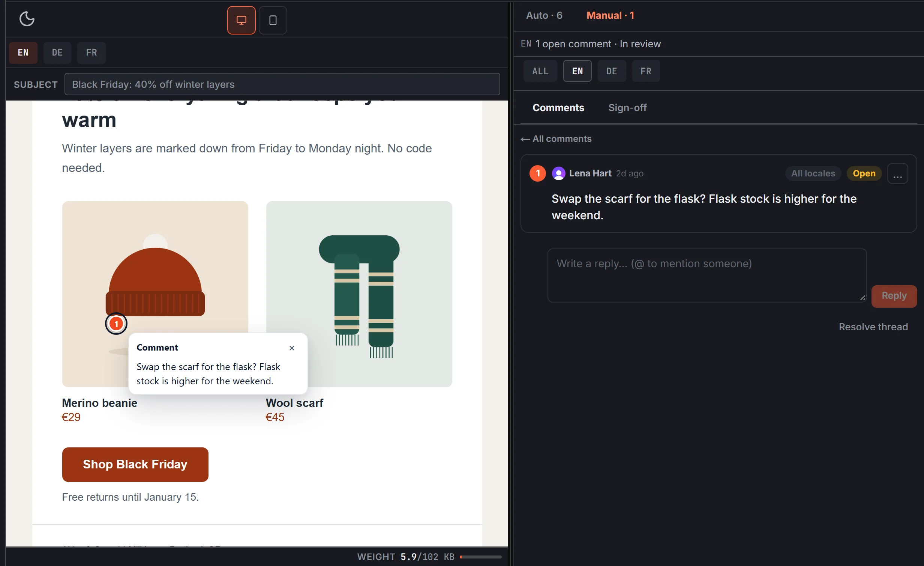The image size is (924, 566).
Task: Filter comments by ALL locales
Action: 540,71
